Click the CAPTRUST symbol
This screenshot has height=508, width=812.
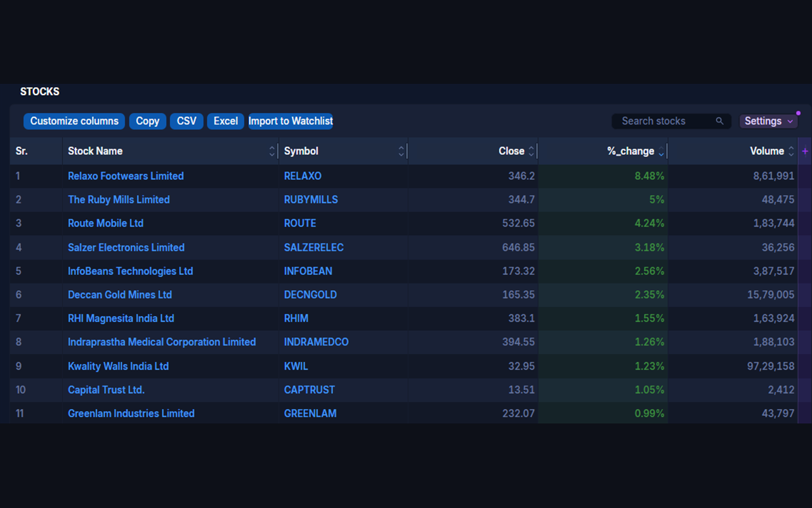[310, 390]
